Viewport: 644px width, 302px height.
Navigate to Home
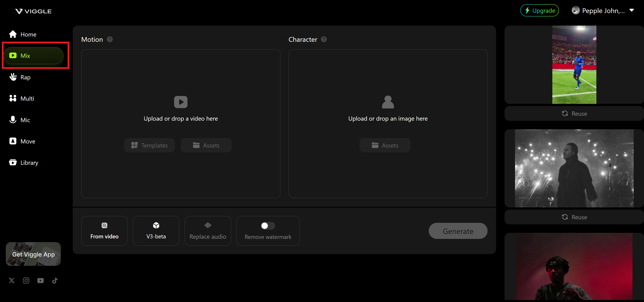pos(28,34)
